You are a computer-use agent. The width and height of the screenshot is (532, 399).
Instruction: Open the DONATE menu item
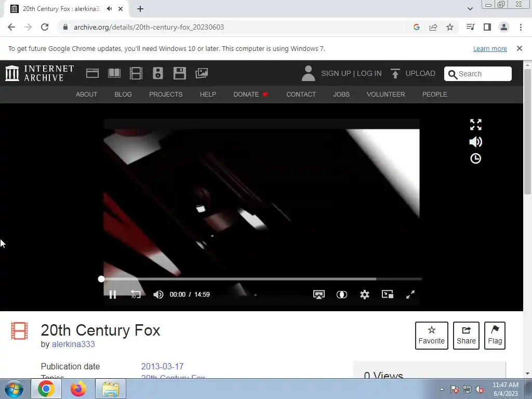[x=251, y=95]
